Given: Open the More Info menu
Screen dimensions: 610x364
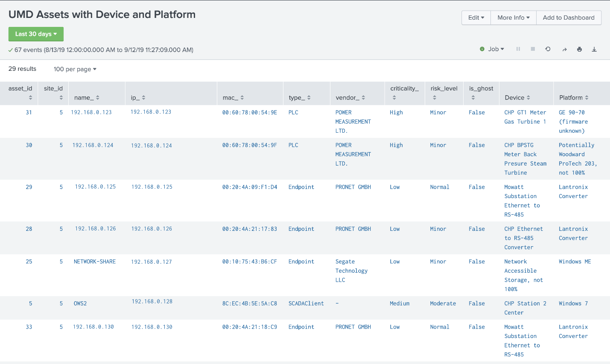Looking at the screenshot, I should pyautogui.click(x=513, y=17).
